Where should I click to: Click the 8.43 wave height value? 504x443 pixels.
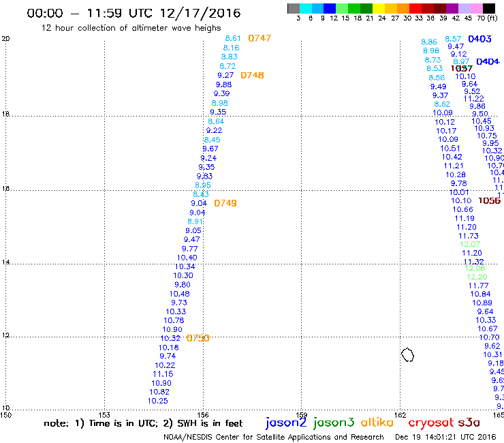(x=201, y=194)
